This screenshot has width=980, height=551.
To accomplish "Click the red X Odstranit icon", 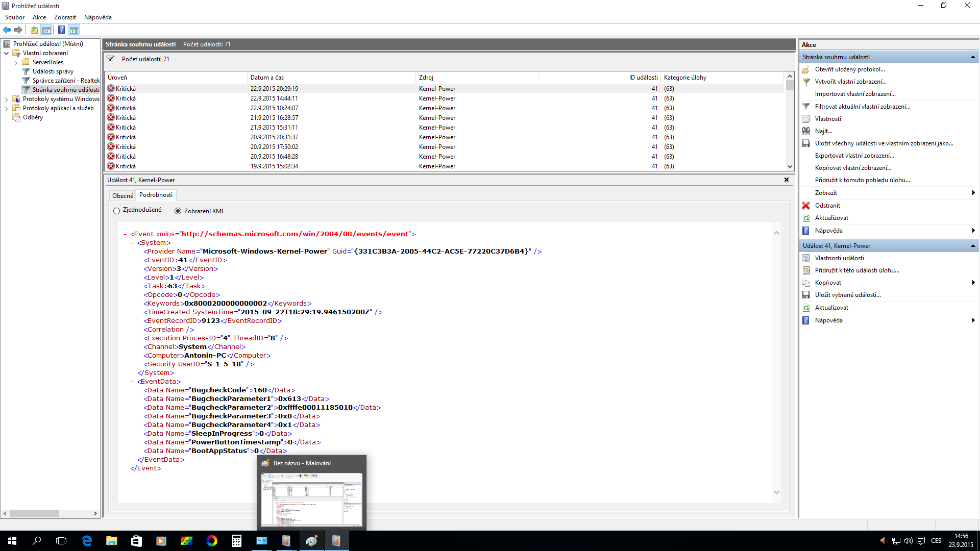I will click(806, 206).
